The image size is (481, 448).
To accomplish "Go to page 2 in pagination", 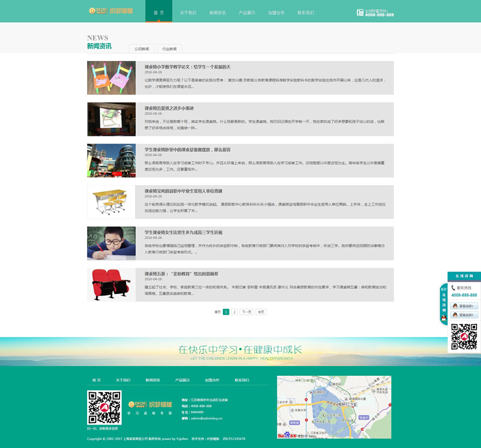I will coord(235,312).
